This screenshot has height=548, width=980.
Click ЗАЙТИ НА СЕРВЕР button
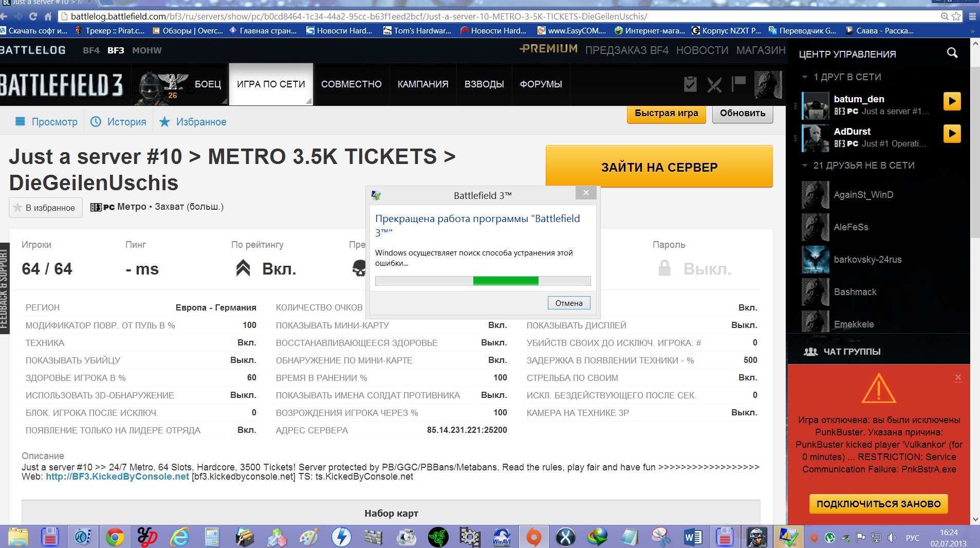[659, 167]
